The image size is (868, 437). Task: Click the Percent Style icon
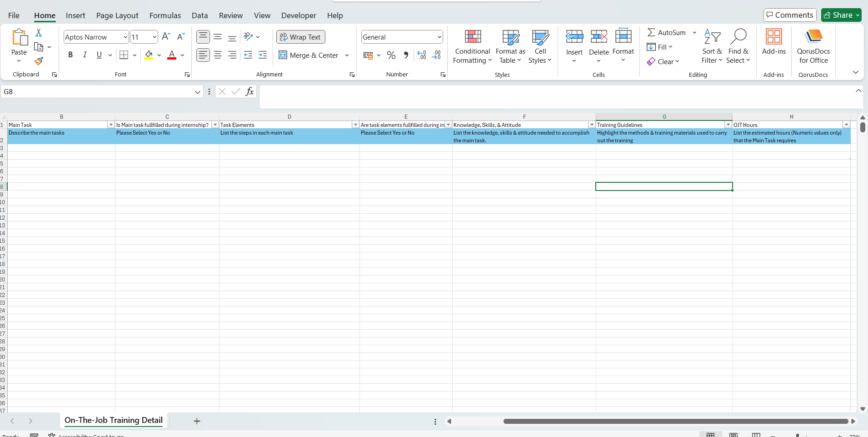[391, 55]
